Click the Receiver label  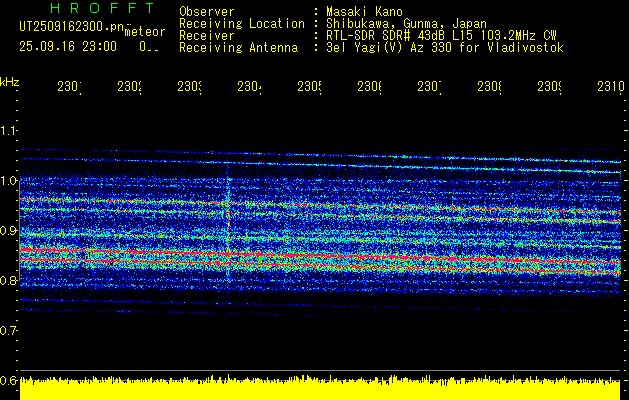click(207, 36)
